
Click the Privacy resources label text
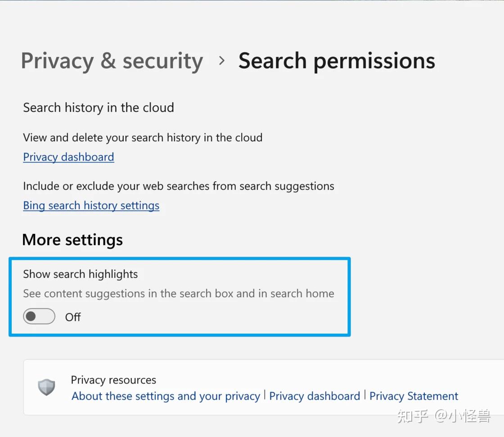(x=113, y=380)
